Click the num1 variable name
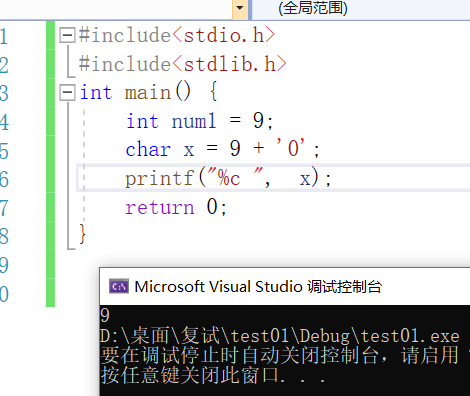This screenshot has width=470, height=396. click(x=194, y=121)
